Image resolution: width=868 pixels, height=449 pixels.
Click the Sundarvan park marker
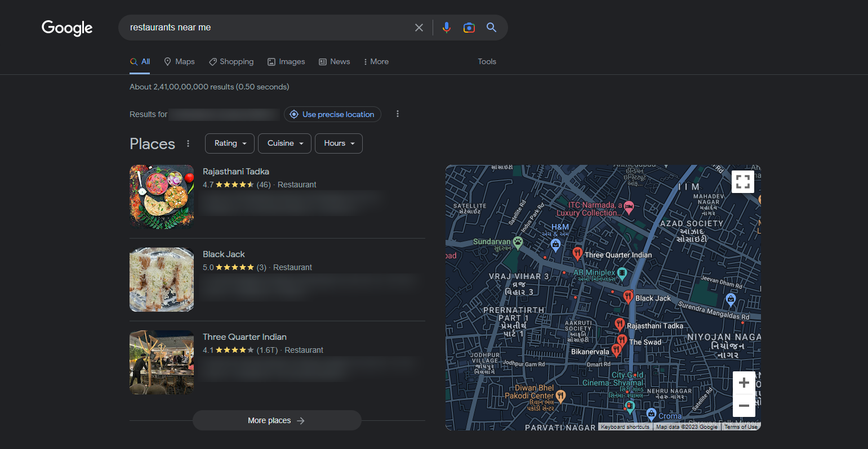pos(518,243)
